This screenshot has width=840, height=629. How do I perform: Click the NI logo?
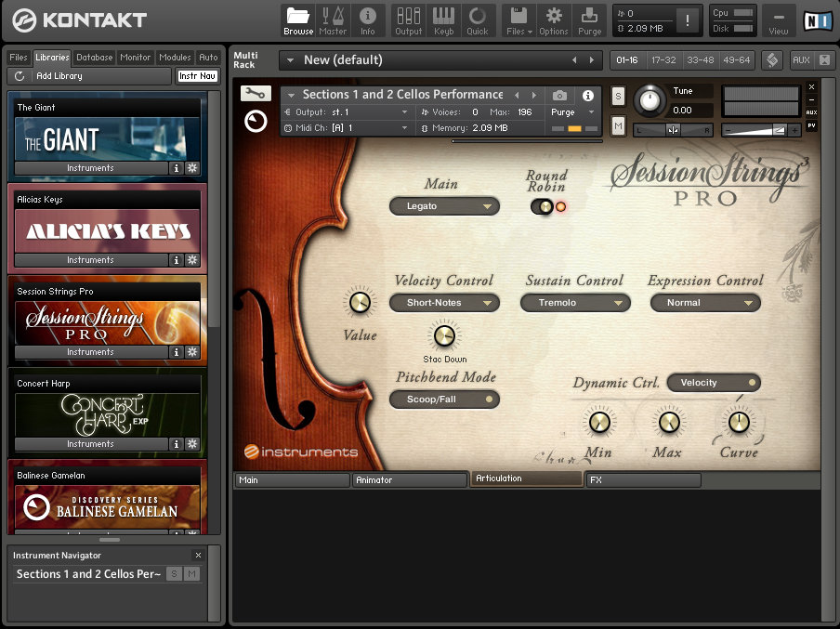pyautogui.click(x=818, y=20)
